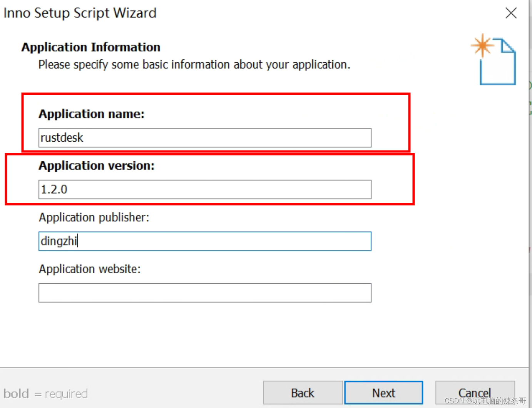Close the wizard with the X button
This screenshot has width=532, height=408.
coord(511,13)
